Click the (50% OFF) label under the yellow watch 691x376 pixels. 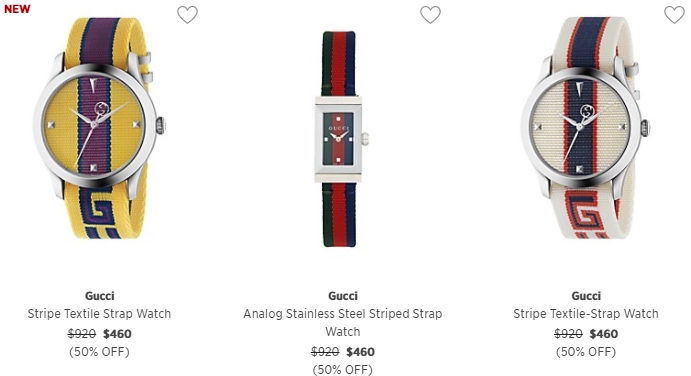(99, 352)
